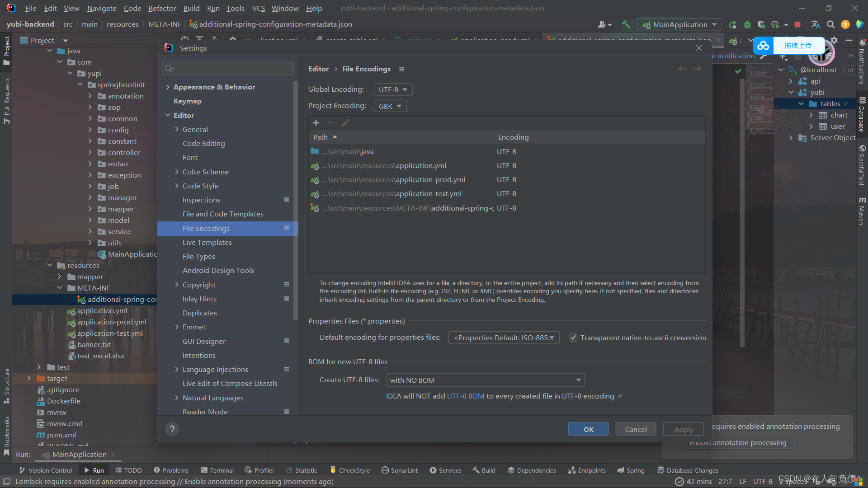Screen dimensions: 868x488
Task: Click the Add path plus icon
Action: click(316, 123)
